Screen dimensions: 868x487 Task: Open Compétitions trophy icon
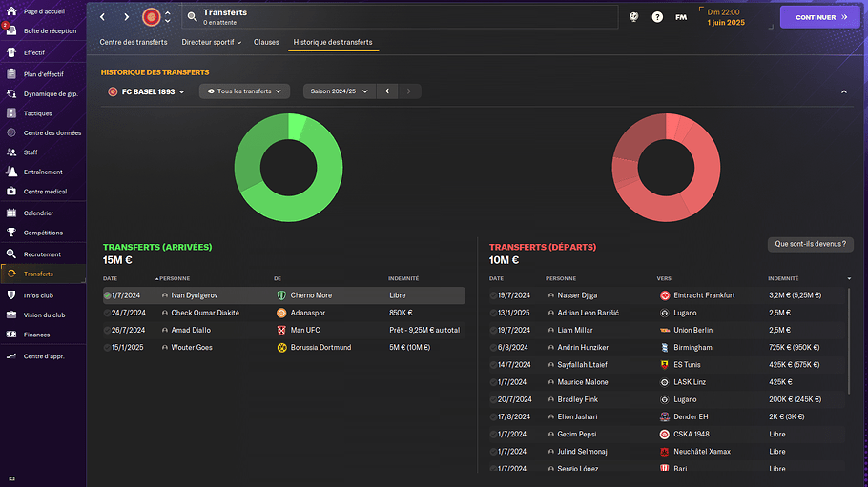point(11,233)
